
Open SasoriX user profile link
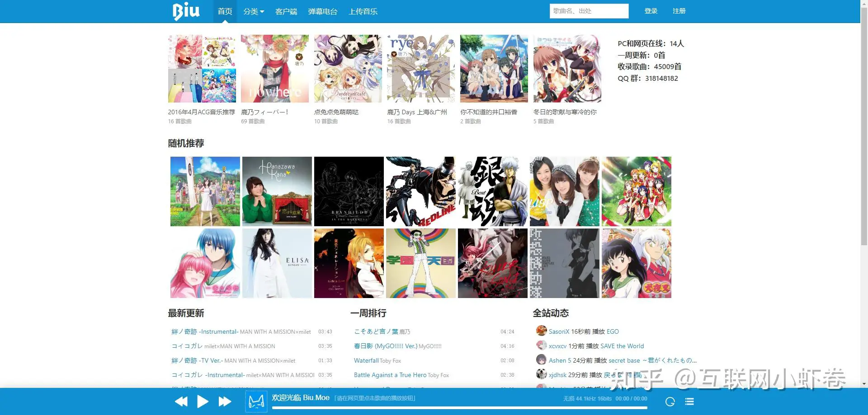(559, 331)
